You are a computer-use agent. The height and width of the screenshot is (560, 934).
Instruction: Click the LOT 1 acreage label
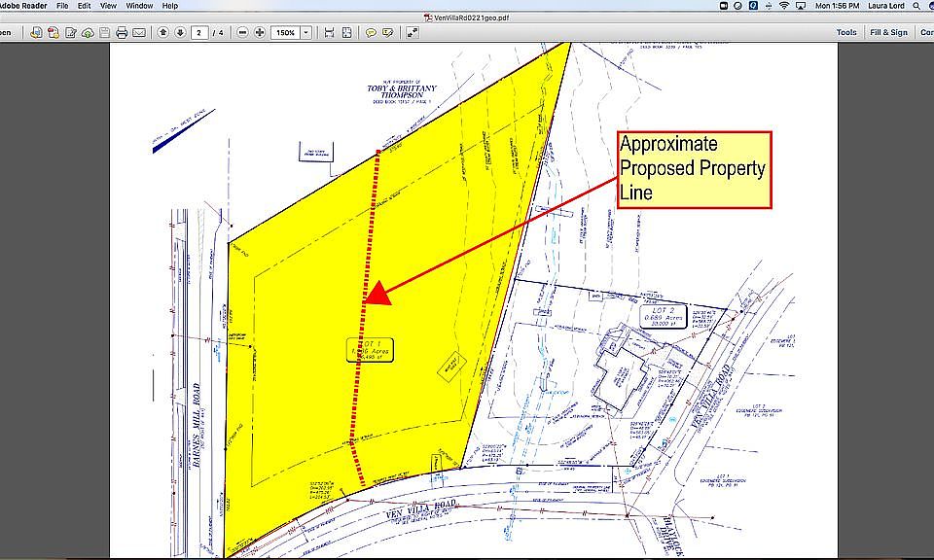click(x=370, y=350)
